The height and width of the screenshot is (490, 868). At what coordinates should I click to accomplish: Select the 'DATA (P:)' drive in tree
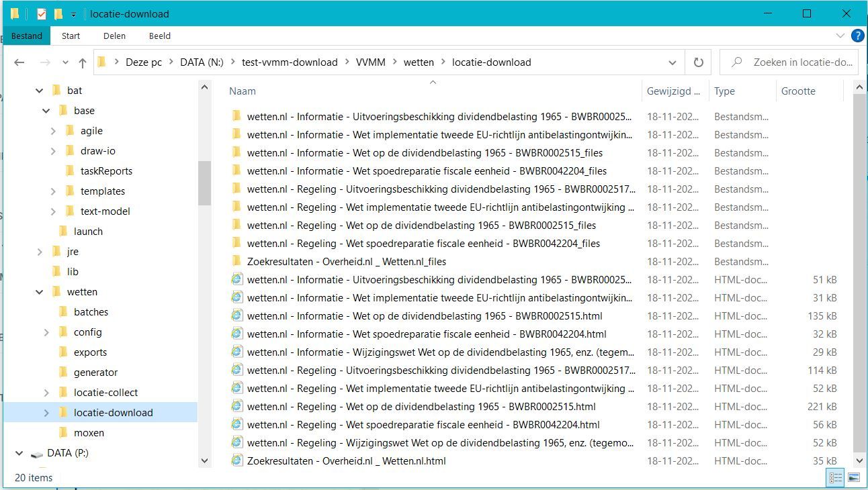click(67, 453)
